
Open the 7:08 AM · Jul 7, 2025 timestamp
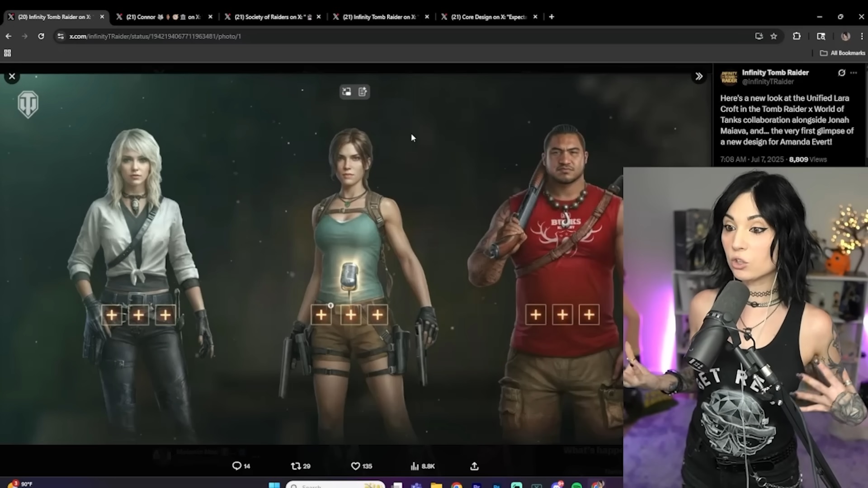pos(752,160)
